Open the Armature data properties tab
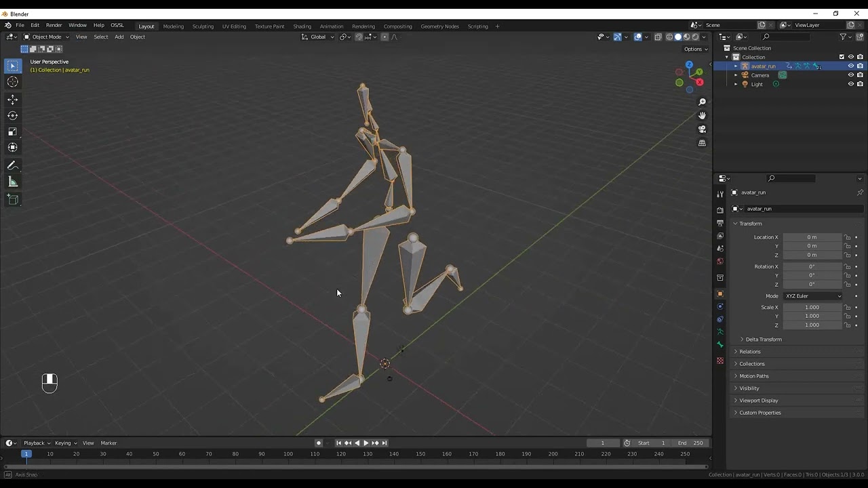 (x=720, y=332)
